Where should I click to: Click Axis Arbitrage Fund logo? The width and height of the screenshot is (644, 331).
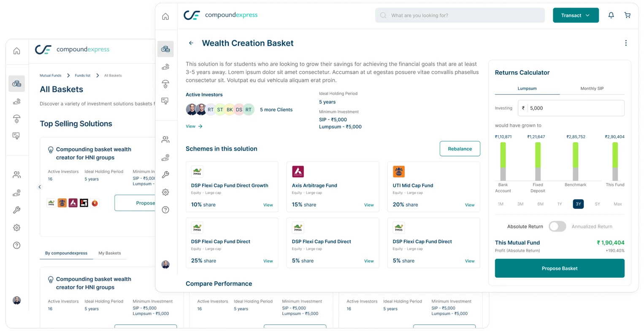pyautogui.click(x=298, y=171)
